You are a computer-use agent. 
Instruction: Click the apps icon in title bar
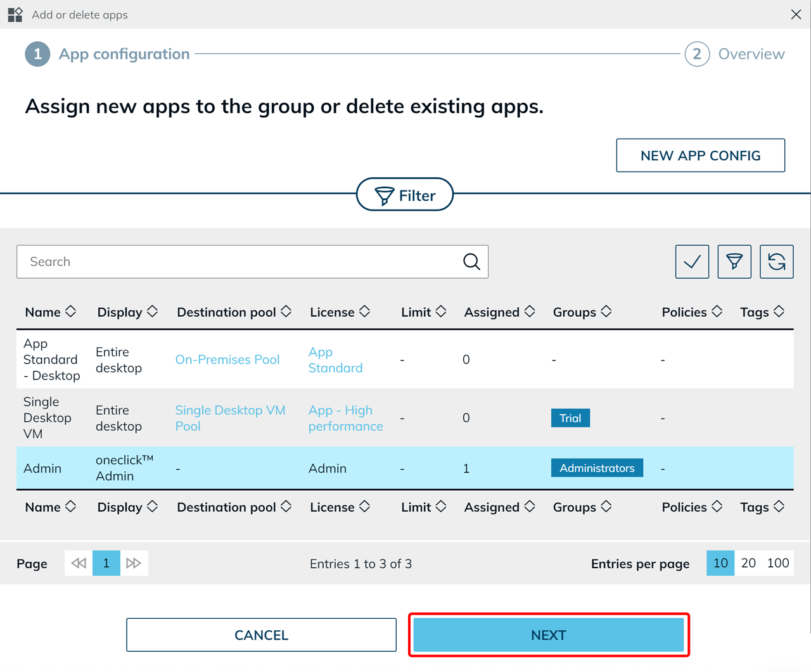15,14
